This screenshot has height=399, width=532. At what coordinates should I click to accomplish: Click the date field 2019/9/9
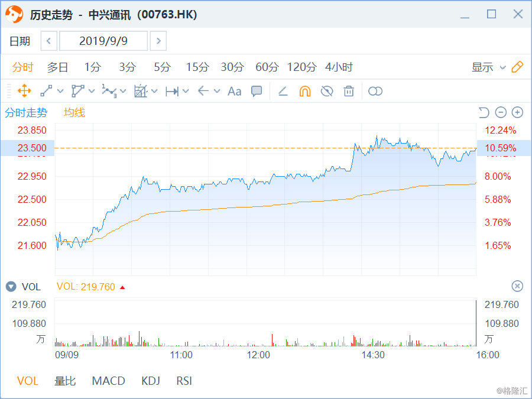(x=103, y=41)
